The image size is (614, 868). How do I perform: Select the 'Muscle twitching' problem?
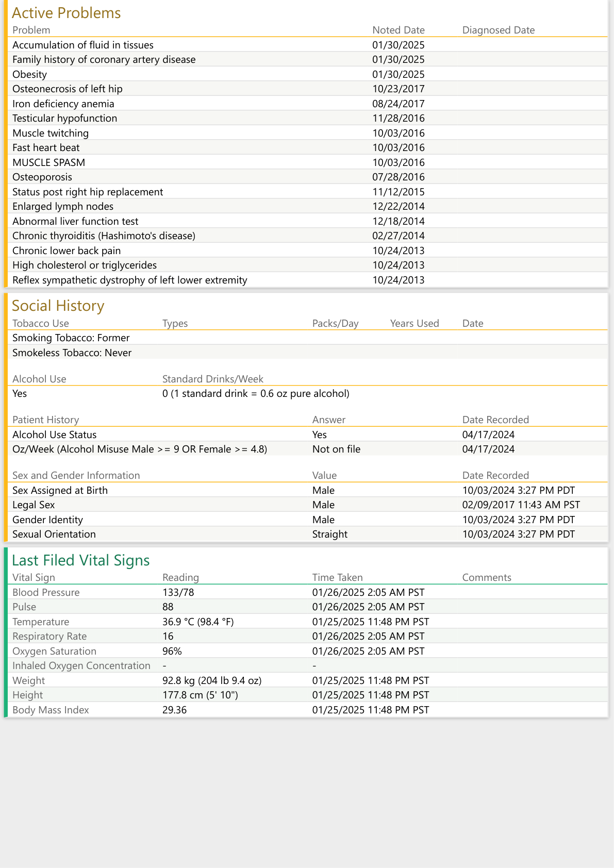coord(51,133)
